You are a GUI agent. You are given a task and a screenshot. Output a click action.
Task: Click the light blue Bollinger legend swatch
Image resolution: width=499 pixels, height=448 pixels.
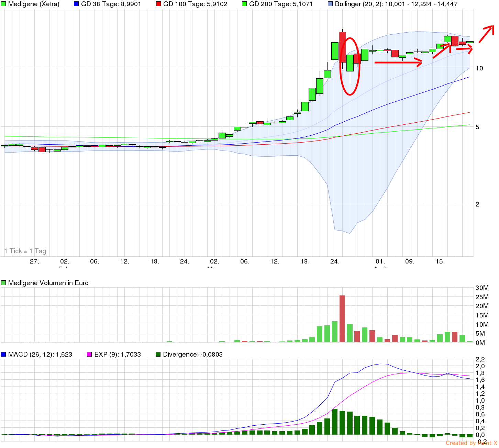(330, 4)
